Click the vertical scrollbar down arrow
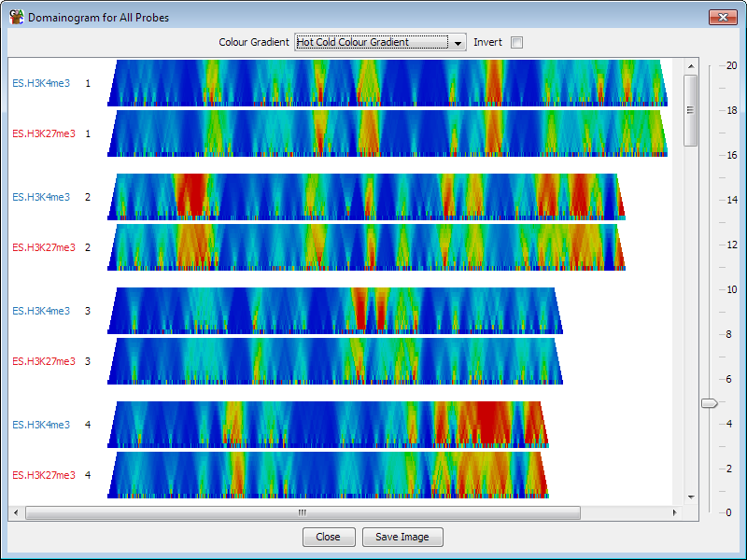747x560 pixels. pyautogui.click(x=691, y=497)
